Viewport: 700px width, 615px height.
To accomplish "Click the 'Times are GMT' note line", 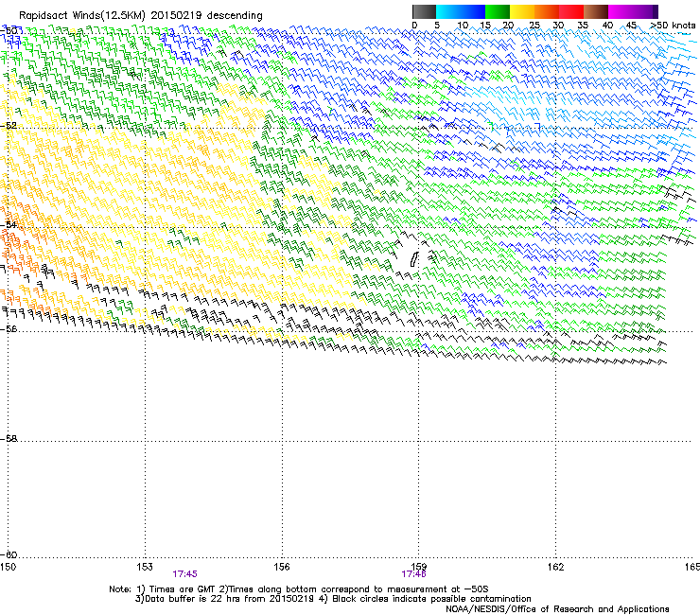I will [299, 589].
